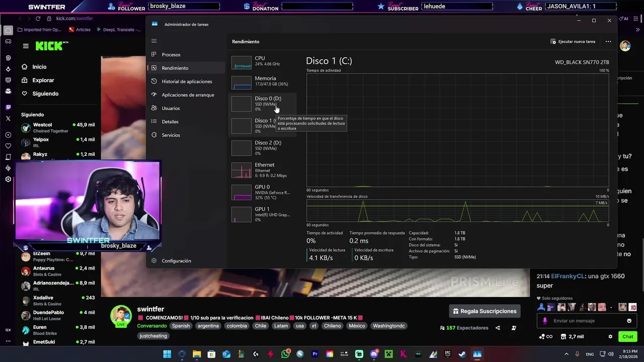
Task: Click the ENG language indicator
Action: (x=590, y=354)
